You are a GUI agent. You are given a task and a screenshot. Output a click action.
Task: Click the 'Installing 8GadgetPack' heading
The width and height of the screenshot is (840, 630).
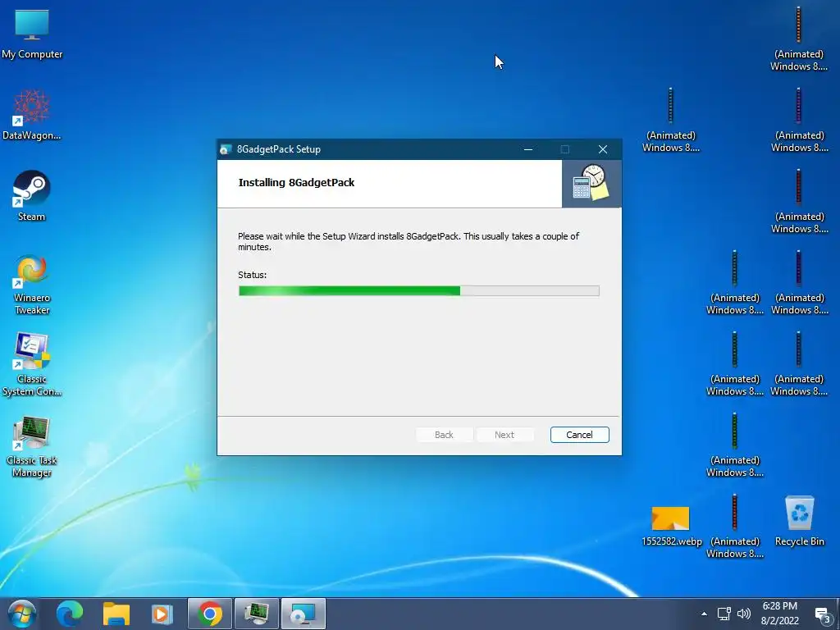click(x=296, y=183)
